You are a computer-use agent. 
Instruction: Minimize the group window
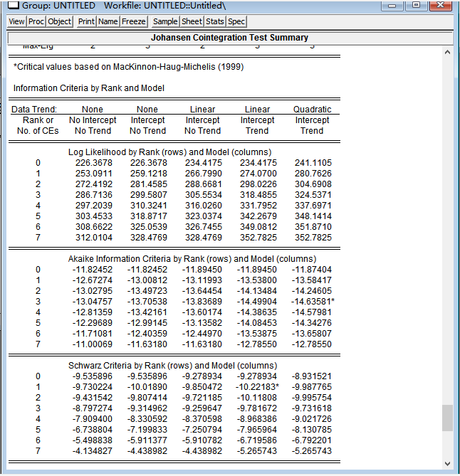tap(392, 6)
